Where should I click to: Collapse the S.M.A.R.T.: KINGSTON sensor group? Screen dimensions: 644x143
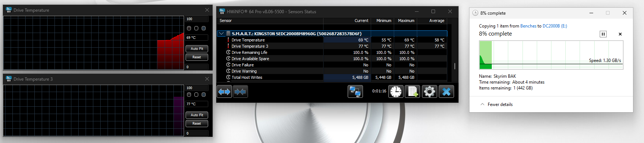click(x=221, y=33)
